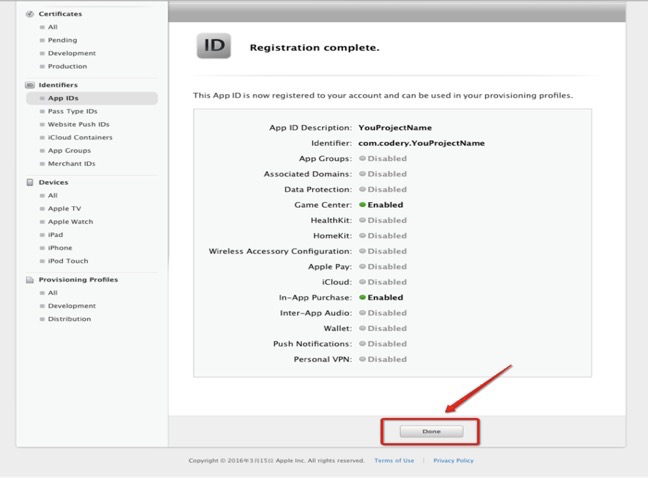The width and height of the screenshot is (648, 478).
Task: Click the green Game Center status dot
Action: pos(362,205)
